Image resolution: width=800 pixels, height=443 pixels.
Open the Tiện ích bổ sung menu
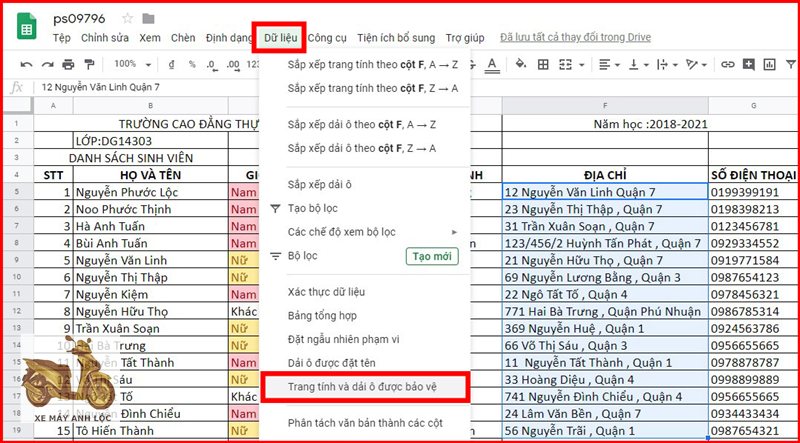396,38
